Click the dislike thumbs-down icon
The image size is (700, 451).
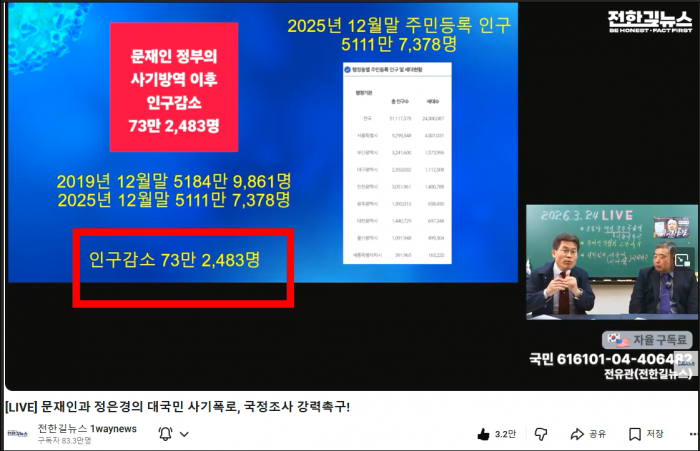pos(540,434)
